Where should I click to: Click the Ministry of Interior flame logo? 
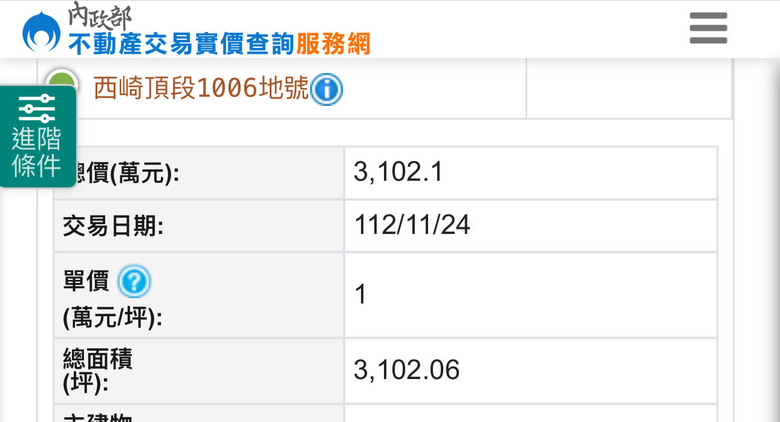tap(41, 32)
